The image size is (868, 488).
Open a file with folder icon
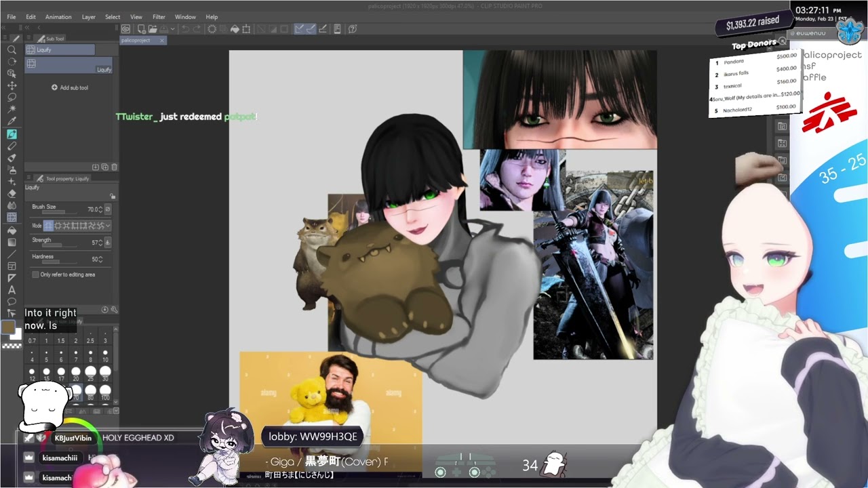pos(153,29)
